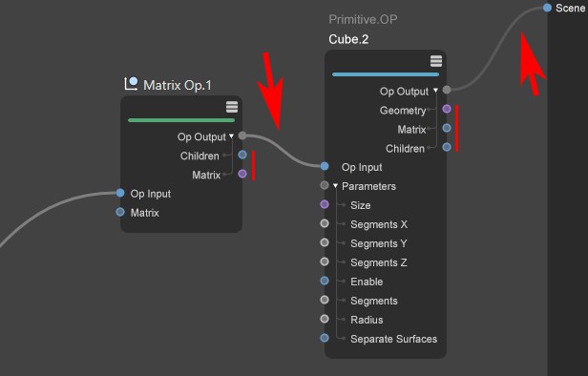Click the Radius parameter label

tap(367, 320)
